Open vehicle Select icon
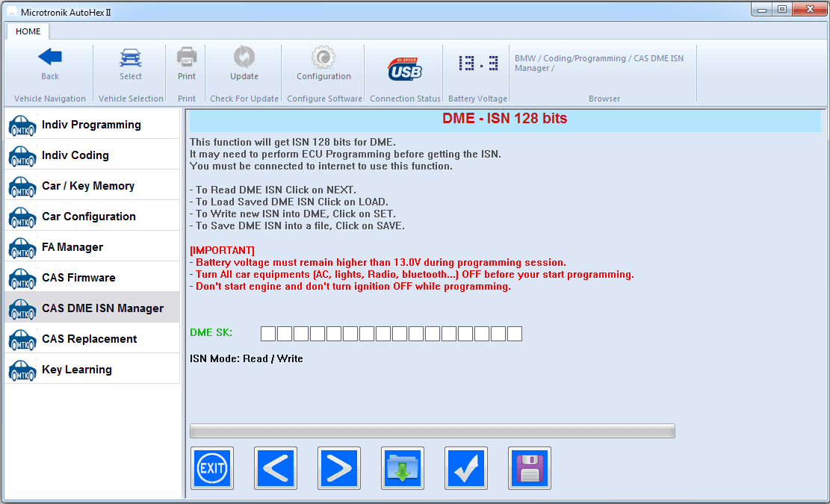 pyautogui.click(x=130, y=57)
